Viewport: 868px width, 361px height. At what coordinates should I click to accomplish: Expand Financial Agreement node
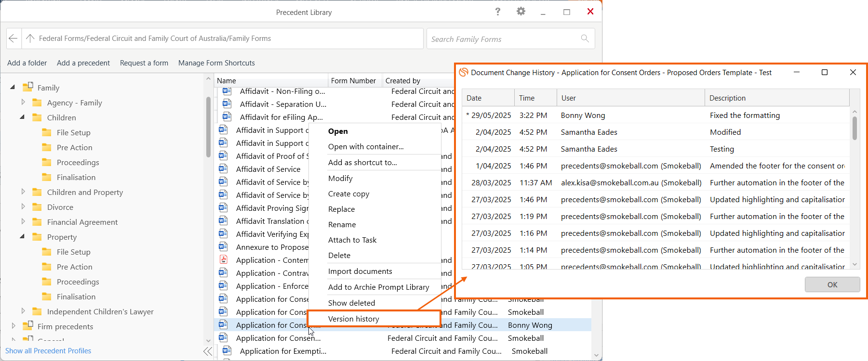pos(23,221)
